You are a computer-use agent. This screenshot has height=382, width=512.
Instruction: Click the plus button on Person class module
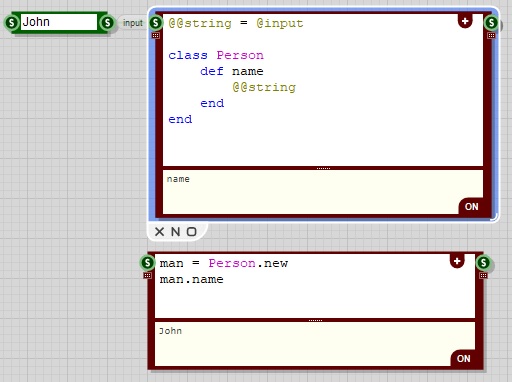tap(465, 21)
